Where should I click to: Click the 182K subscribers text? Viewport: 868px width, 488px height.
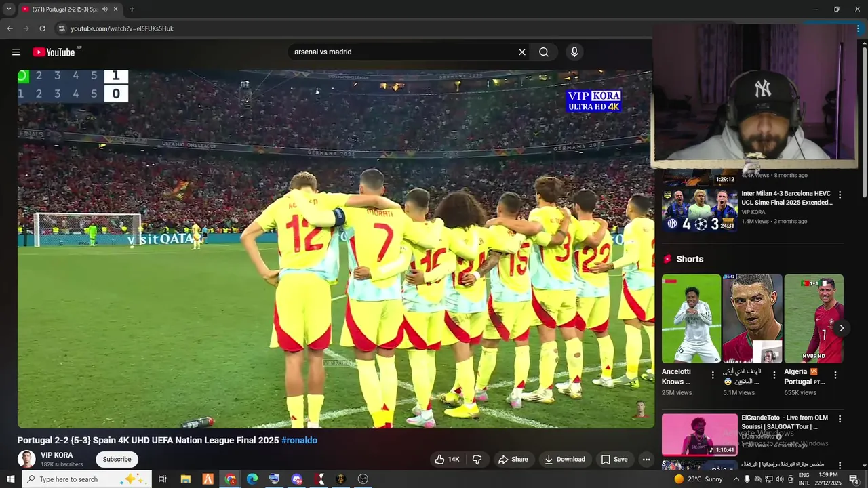pyautogui.click(x=62, y=465)
